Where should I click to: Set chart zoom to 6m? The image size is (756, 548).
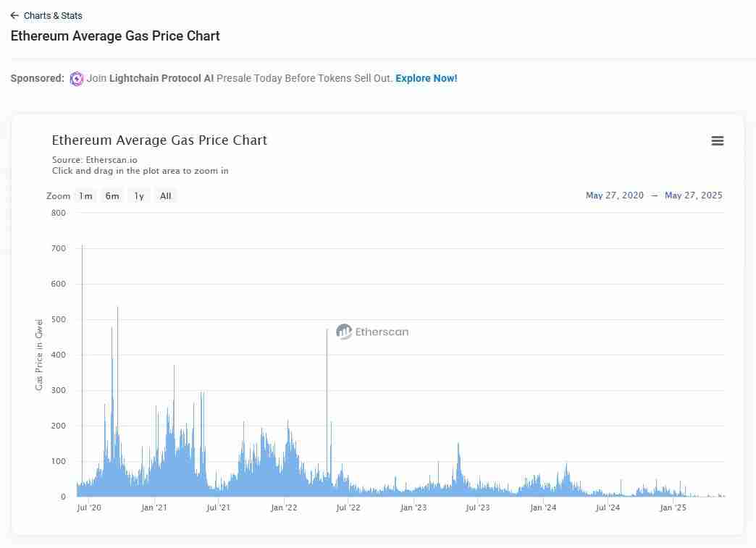click(x=112, y=196)
